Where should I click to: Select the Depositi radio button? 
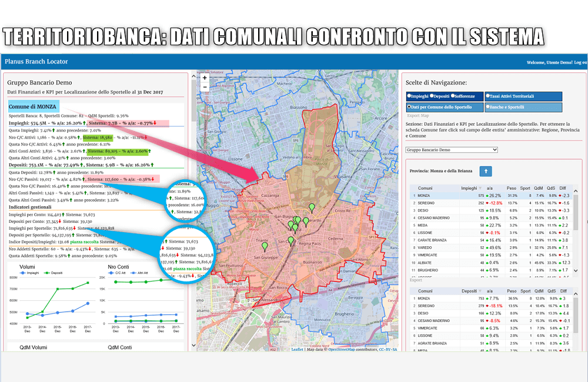(432, 96)
